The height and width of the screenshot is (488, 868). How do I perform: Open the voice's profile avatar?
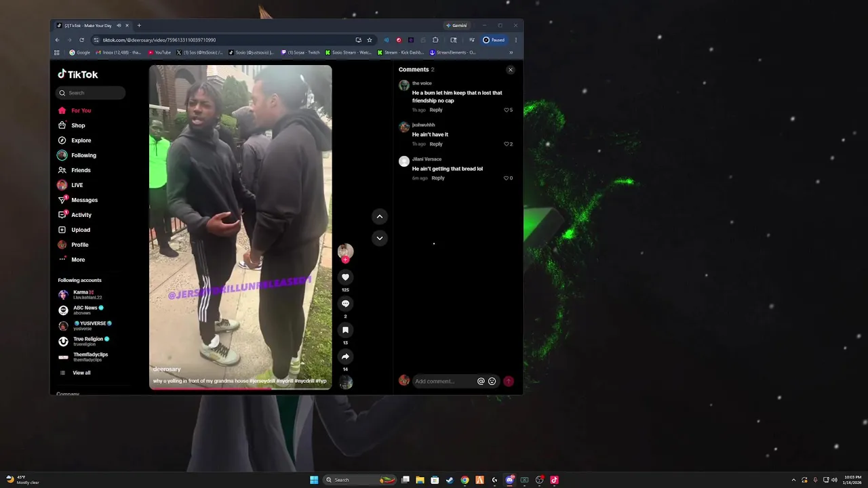[x=404, y=85]
